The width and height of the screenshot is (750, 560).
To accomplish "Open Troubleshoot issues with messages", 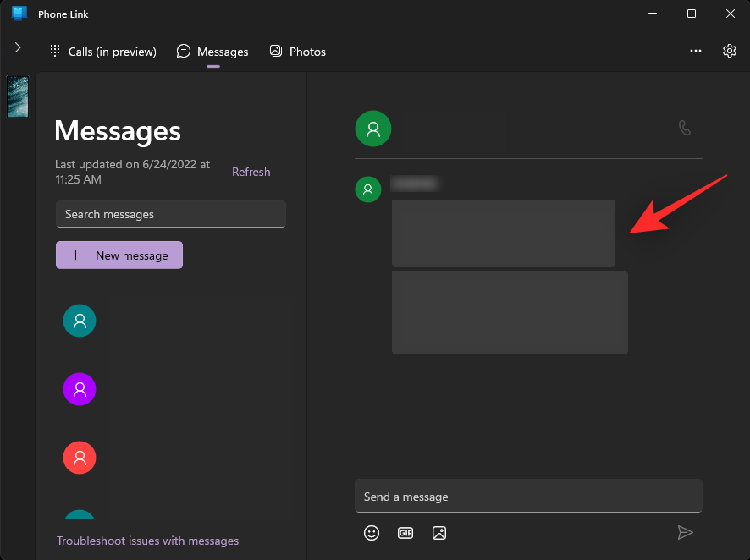I will (147, 541).
